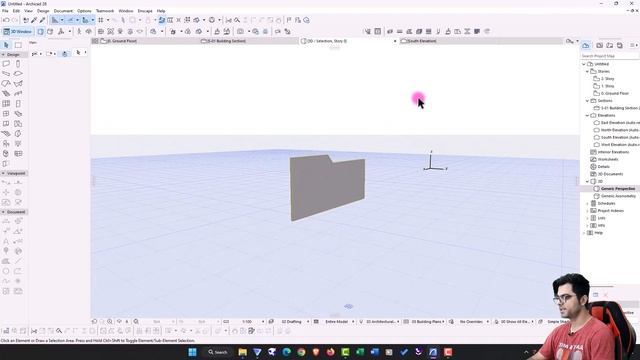Select the Window tool in the Design toolbox

tap(6, 113)
